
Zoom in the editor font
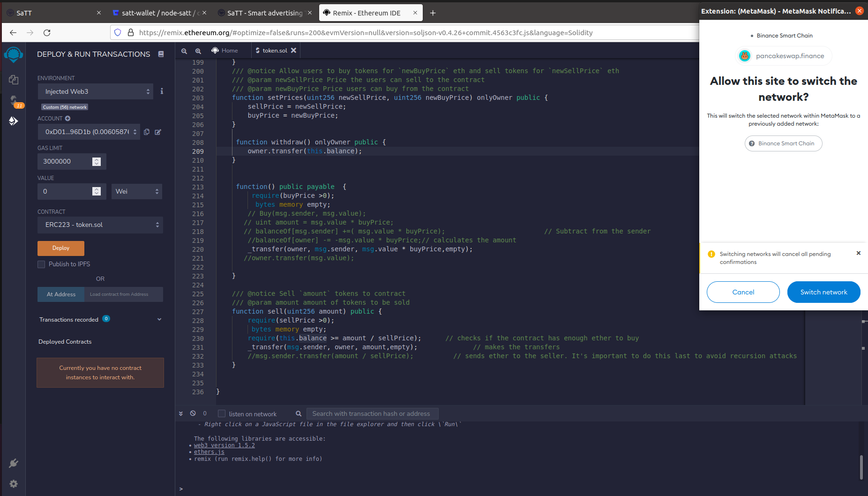point(198,51)
